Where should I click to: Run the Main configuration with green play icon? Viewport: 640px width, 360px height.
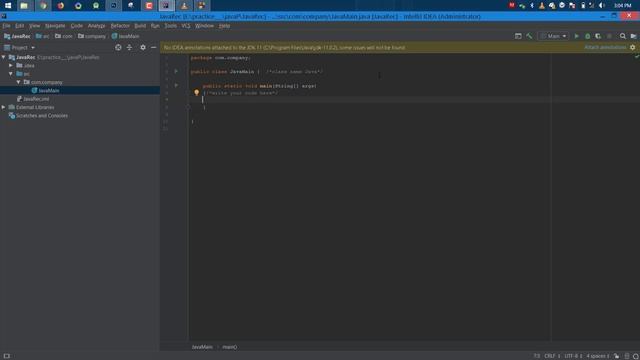pyautogui.click(x=576, y=36)
